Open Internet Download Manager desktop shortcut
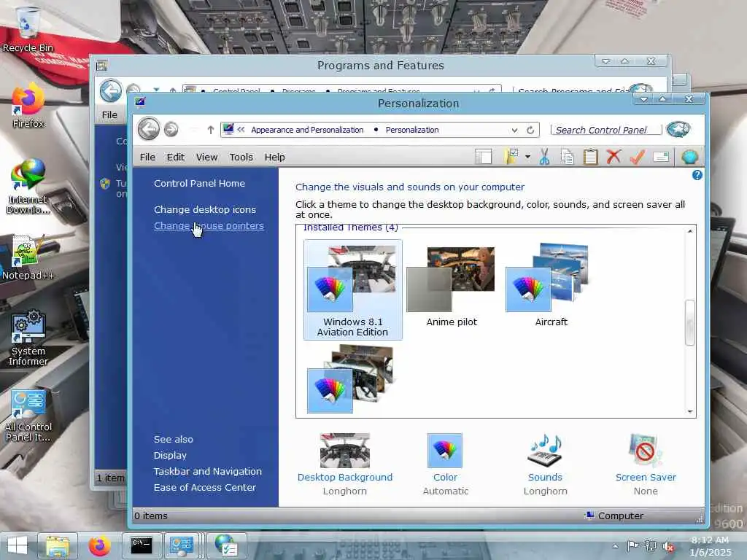The image size is (747, 560). click(28, 187)
